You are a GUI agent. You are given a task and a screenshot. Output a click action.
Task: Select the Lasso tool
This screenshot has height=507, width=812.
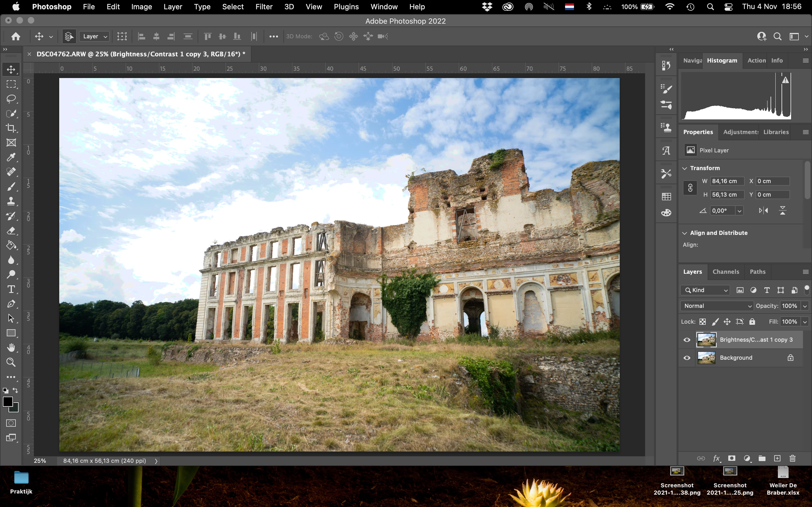click(x=11, y=99)
